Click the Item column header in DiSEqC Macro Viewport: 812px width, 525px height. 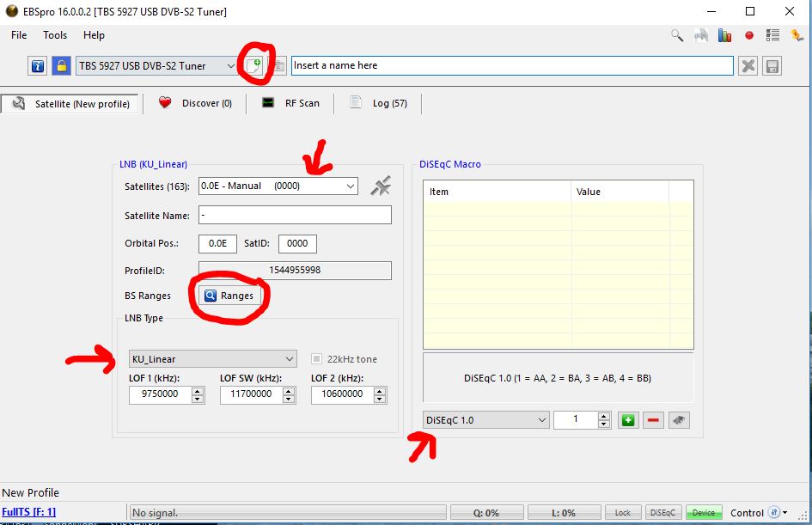click(498, 192)
